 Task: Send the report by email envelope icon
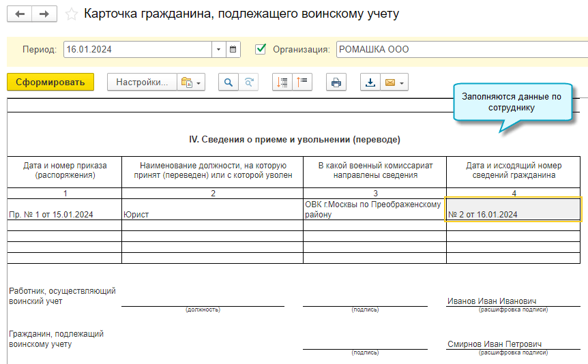pyautogui.click(x=389, y=82)
